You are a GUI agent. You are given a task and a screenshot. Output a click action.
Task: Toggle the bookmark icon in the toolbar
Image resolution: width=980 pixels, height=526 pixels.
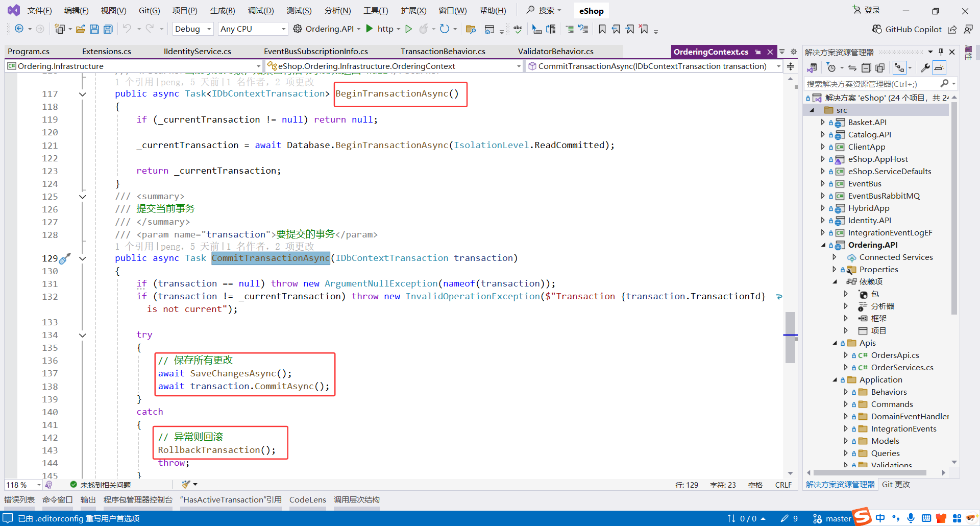602,29
